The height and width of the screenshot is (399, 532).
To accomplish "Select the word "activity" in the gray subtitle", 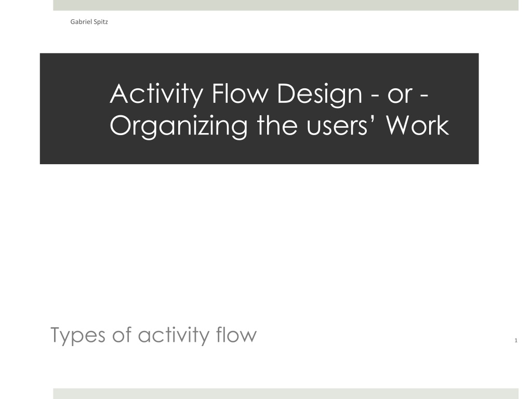I will pyautogui.click(x=174, y=336).
